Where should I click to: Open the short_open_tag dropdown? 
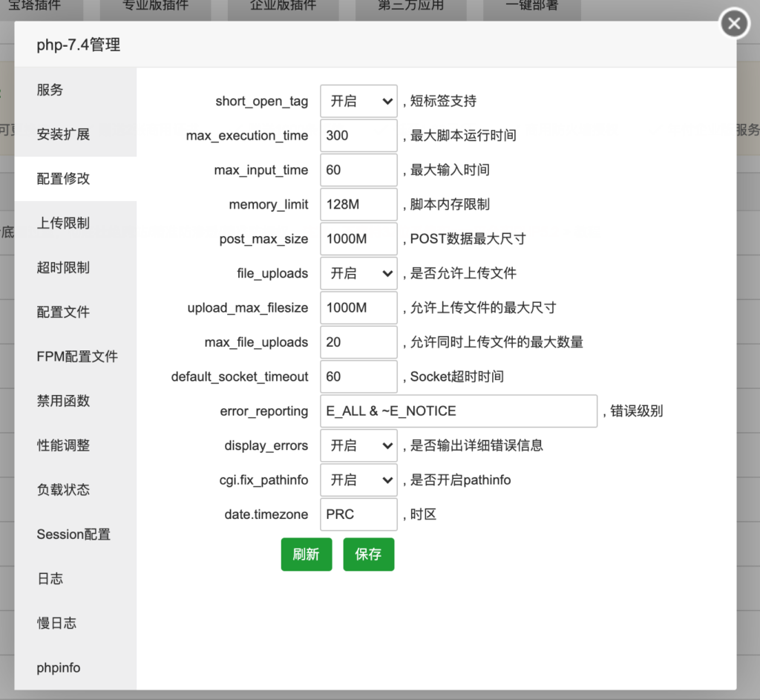pos(358,101)
